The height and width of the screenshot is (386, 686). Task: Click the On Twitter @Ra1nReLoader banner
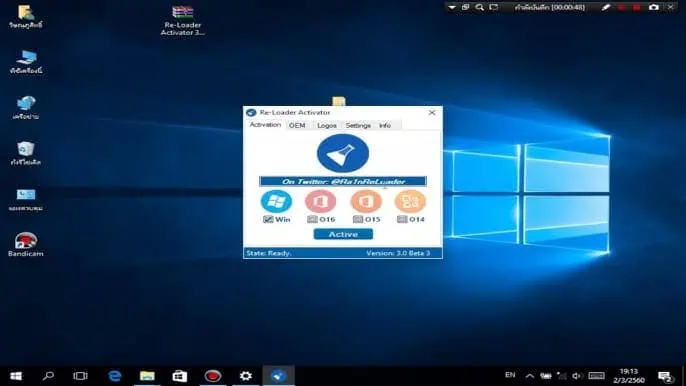(x=343, y=181)
